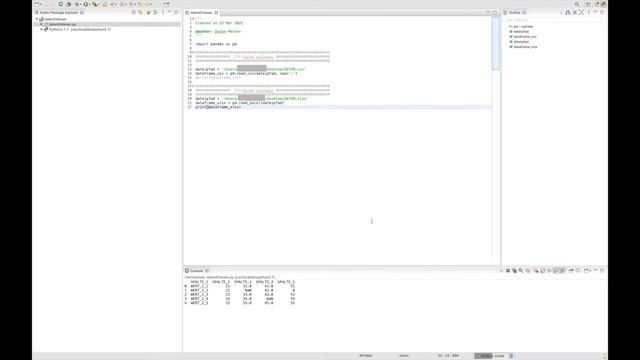
Task: Click the toolbar Search magnifier at far right
Action: (x=577, y=4)
